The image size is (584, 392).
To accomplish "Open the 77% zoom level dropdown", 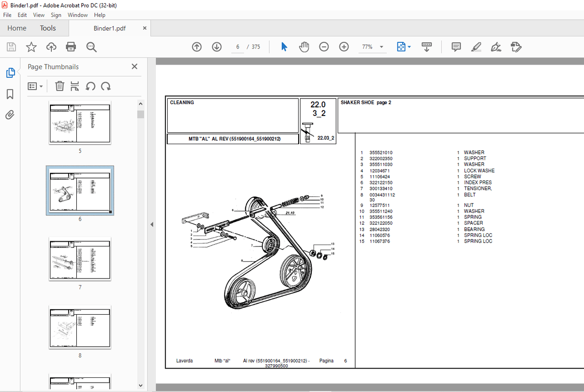I will (x=372, y=47).
